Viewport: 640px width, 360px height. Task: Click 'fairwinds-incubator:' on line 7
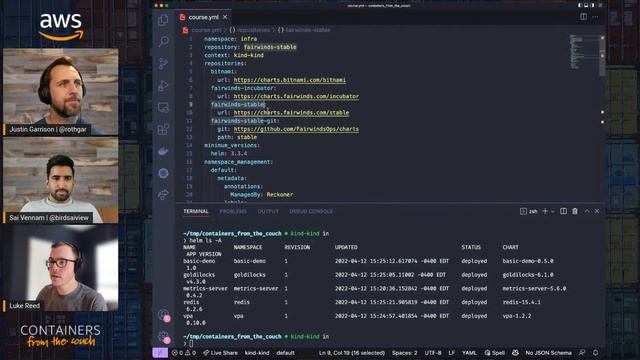(x=244, y=88)
